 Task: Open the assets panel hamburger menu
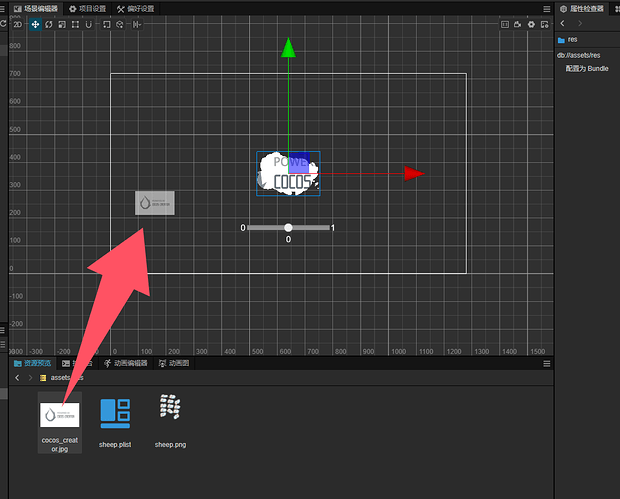tap(546, 363)
